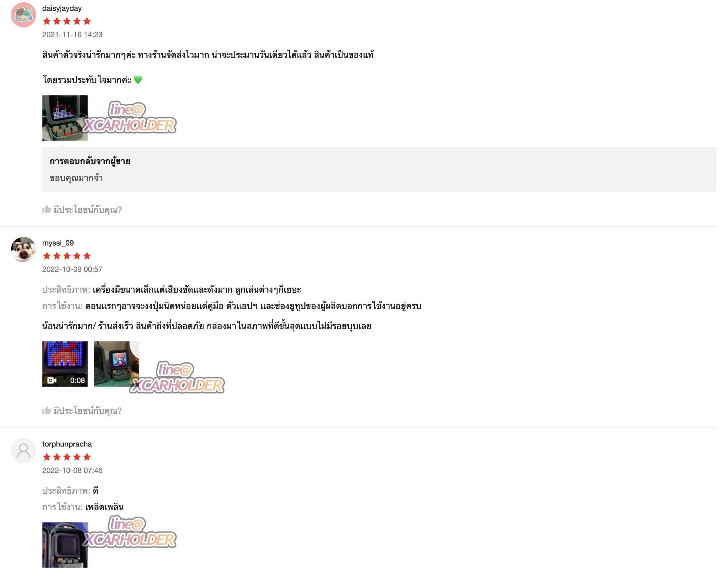This screenshot has width=728, height=586.
Task: Click the five-star rating under myssi_09
Action: [x=67, y=256]
